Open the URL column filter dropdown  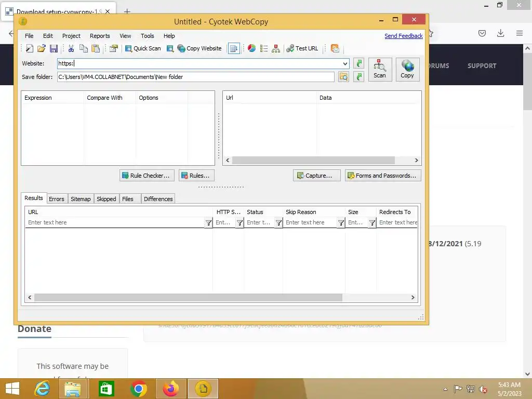tap(209, 223)
